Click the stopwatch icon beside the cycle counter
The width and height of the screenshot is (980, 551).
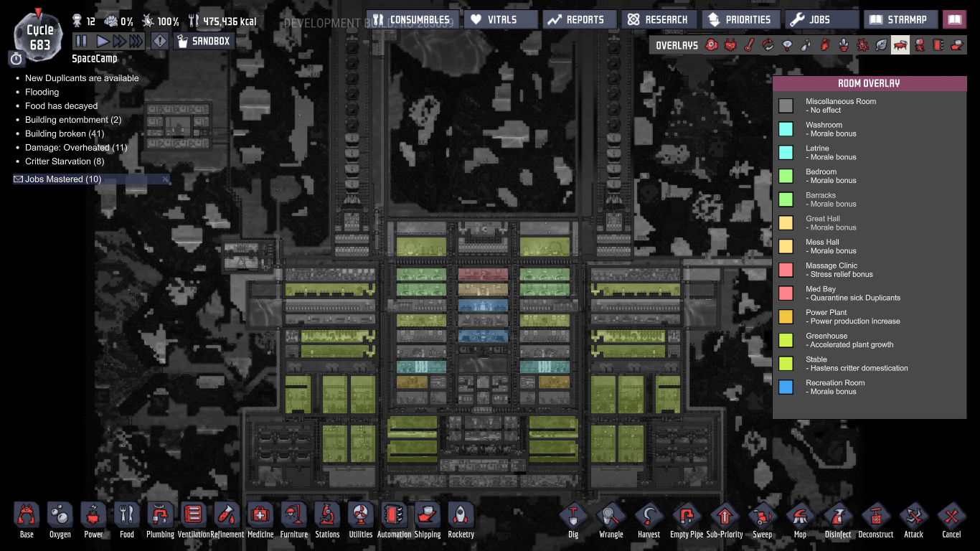(x=17, y=59)
